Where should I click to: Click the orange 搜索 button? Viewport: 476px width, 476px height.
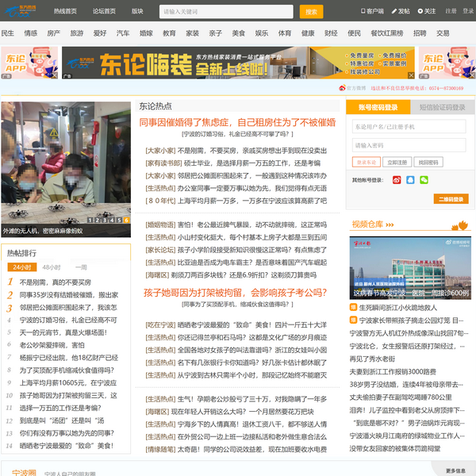click(312, 12)
